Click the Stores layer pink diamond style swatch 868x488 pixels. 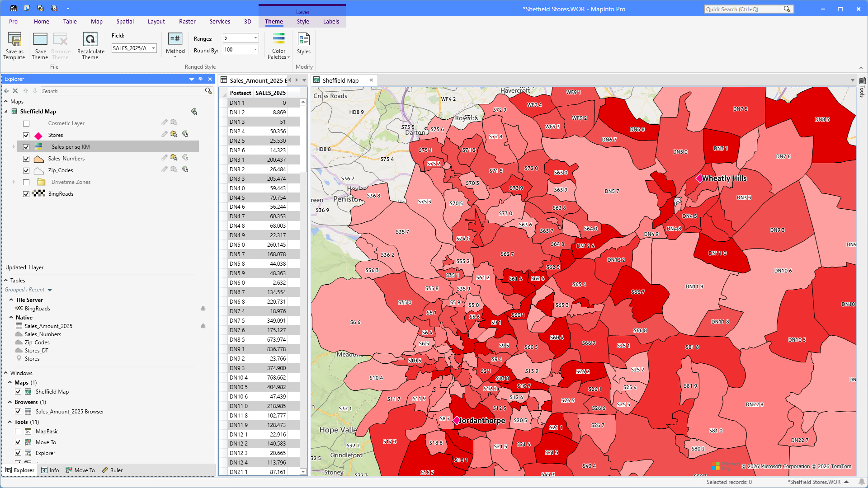(x=38, y=136)
